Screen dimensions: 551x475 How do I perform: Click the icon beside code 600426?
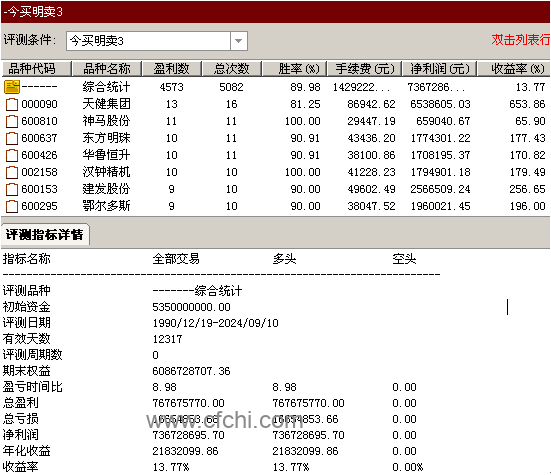12,155
